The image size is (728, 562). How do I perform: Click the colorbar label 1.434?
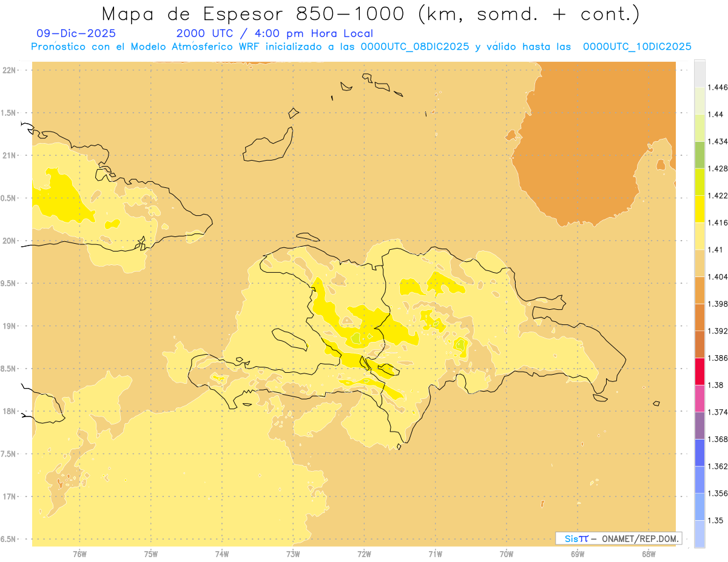point(718,141)
